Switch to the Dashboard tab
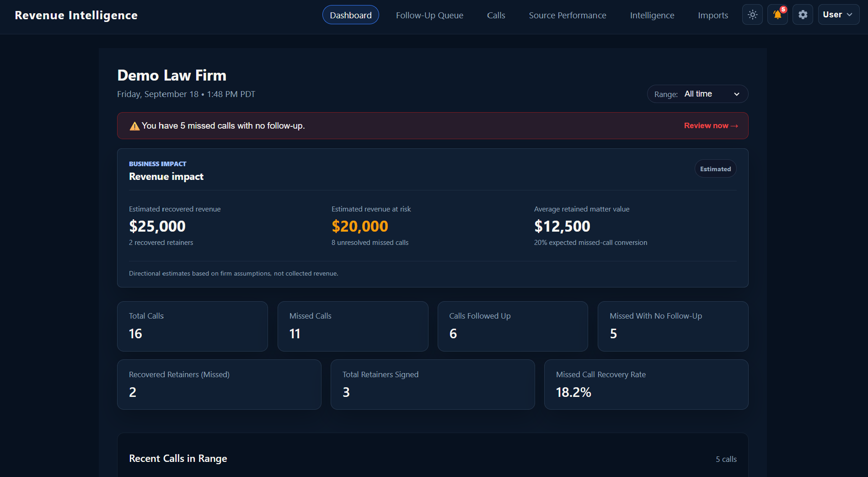This screenshot has width=868, height=477. pos(351,15)
